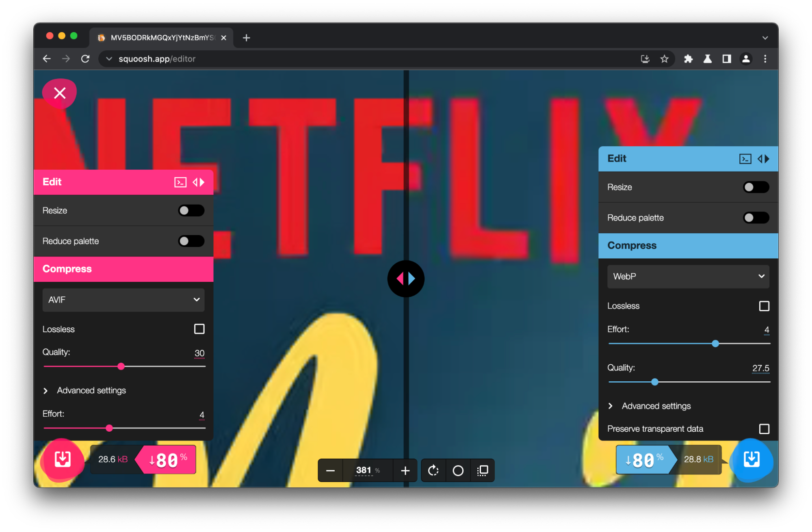Reload the browser page
Screen dimensions: 812x532
coord(85,59)
